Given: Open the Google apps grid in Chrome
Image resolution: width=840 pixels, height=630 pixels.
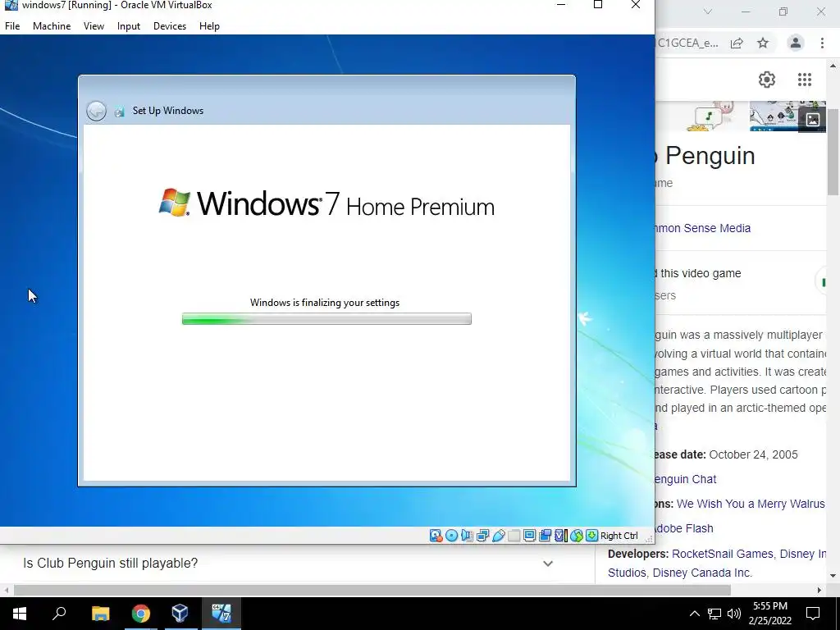Looking at the screenshot, I should pyautogui.click(x=804, y=80).
